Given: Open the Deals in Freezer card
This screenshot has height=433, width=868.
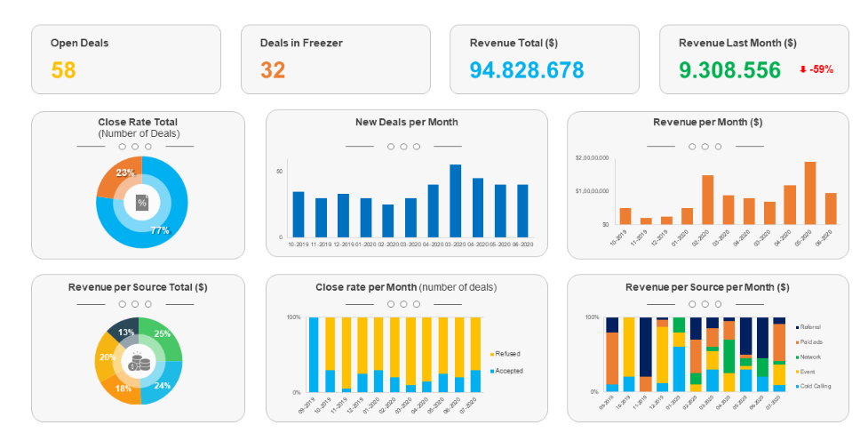Looking at the screenshot, I should 335,59.
